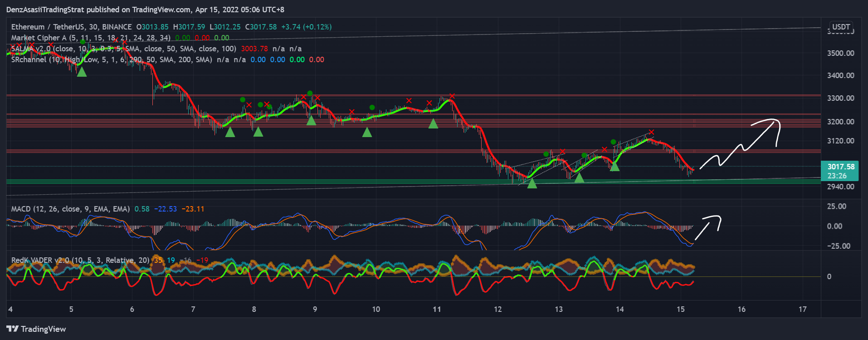
Task: Click the VADER red value −19
Action: tap(202, 260)
